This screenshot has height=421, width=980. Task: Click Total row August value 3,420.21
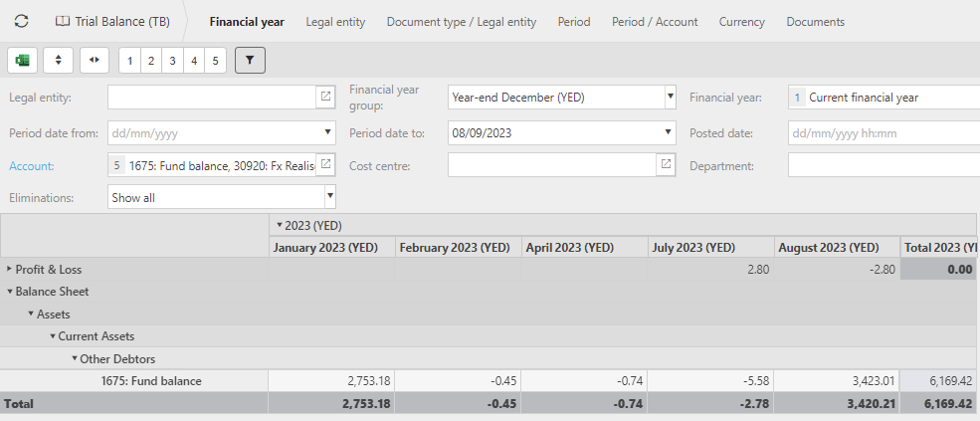tap(837, 403)
